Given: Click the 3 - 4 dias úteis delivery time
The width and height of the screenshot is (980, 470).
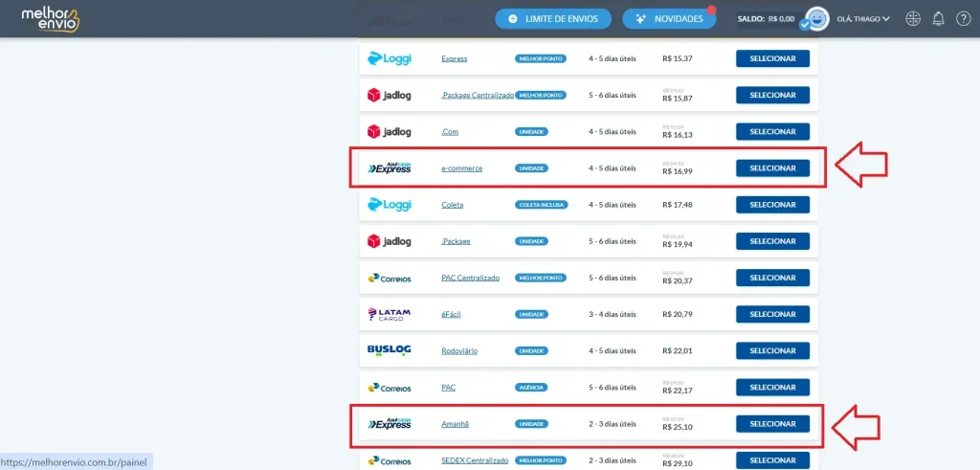Looking at the screenshot, I should pyautogui.click(x=612, y=314).
